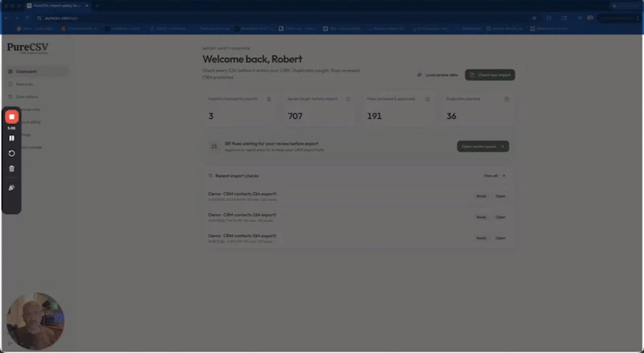Viewport: 644px width, 353px height.
Task: Delete the recording using the trash icon
Action: 11,169
